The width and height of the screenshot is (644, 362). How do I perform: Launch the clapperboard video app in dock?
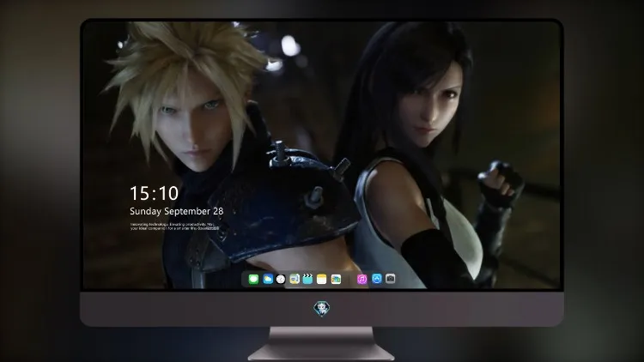307,279
